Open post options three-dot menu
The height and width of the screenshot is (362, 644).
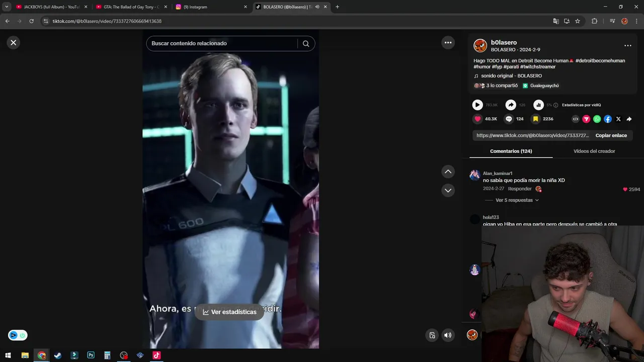pyautogui.click(x=628, y=46)
